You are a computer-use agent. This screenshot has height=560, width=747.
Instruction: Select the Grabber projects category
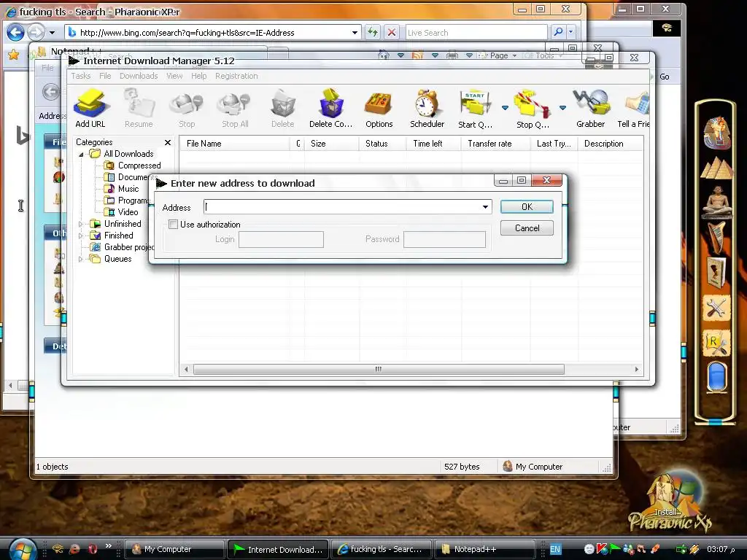point(123,247)
